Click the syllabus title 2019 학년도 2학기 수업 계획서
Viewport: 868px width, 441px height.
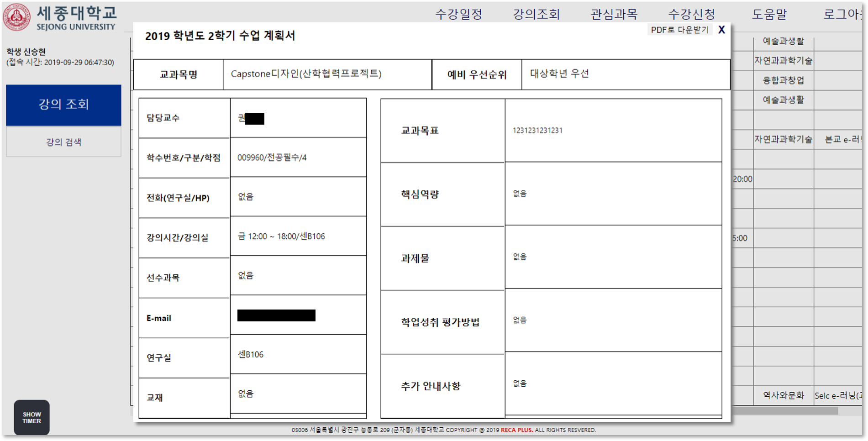(x=220, y=36)
